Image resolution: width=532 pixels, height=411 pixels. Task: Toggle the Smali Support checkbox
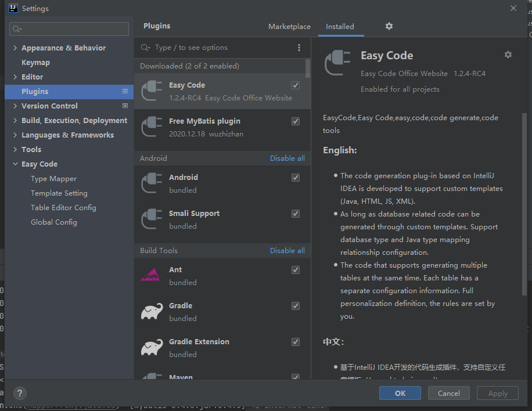[x=296, y=213]
